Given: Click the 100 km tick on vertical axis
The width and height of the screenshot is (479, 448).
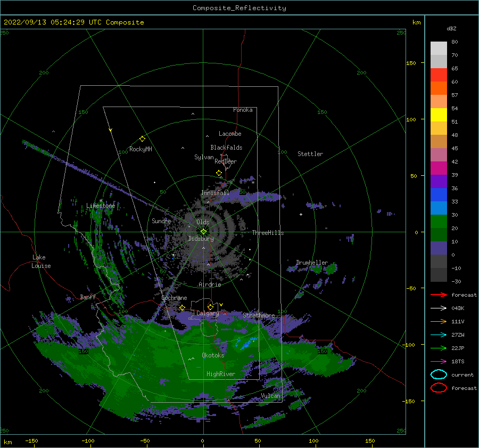Looking at the screenshot, I should tap(411, 119).
